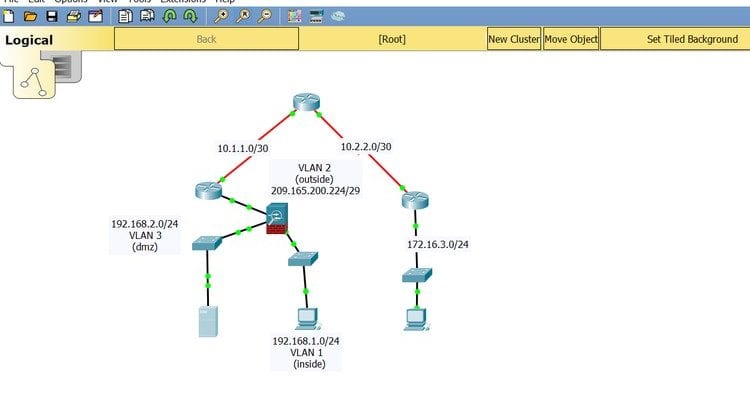Select the left router above the firewall
The height and width of the screenshot is (405, 750).
(209, 190)
